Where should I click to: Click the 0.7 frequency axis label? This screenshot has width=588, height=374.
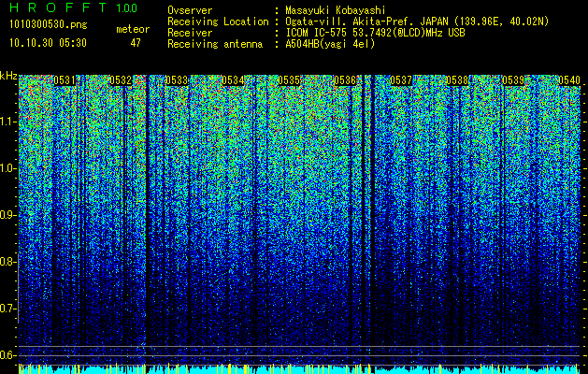[8, 309]
